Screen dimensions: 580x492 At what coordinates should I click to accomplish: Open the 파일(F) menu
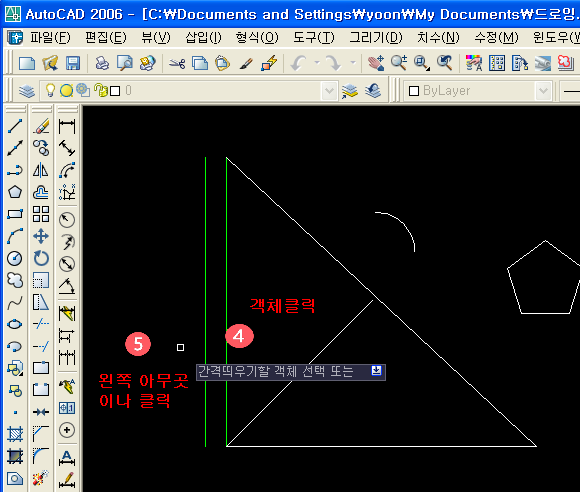[x=50, y=37]
